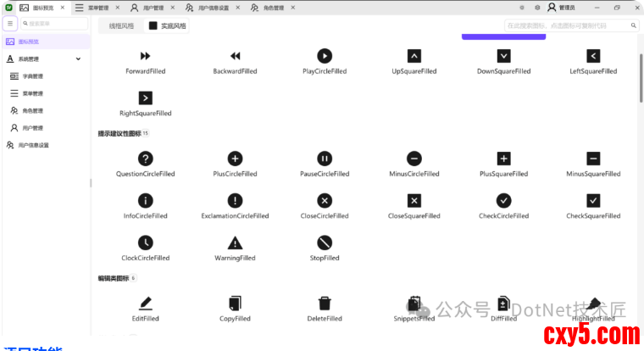
Task: Click the DiffFilled icon
Action: 503,304
